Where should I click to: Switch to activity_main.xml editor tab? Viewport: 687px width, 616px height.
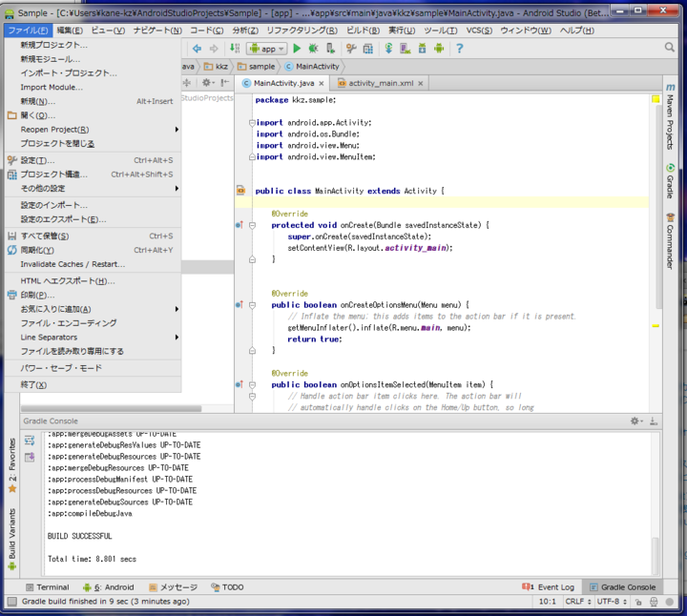381,83
